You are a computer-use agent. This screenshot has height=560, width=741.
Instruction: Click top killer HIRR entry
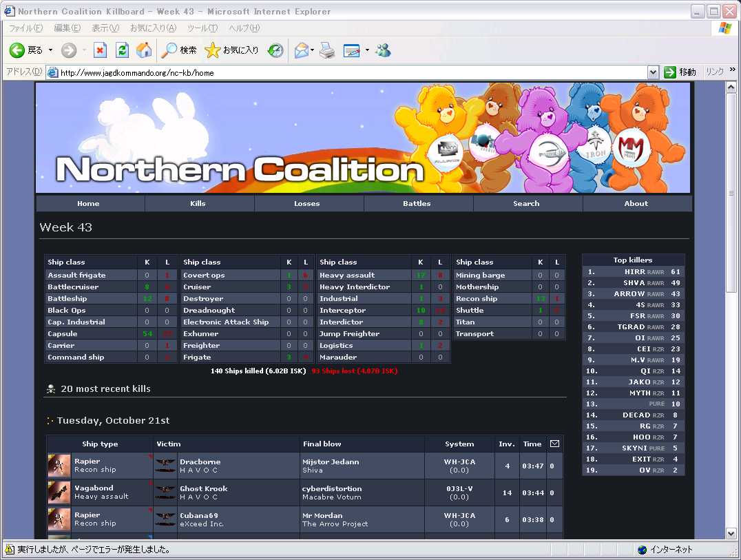click(634, 271)
